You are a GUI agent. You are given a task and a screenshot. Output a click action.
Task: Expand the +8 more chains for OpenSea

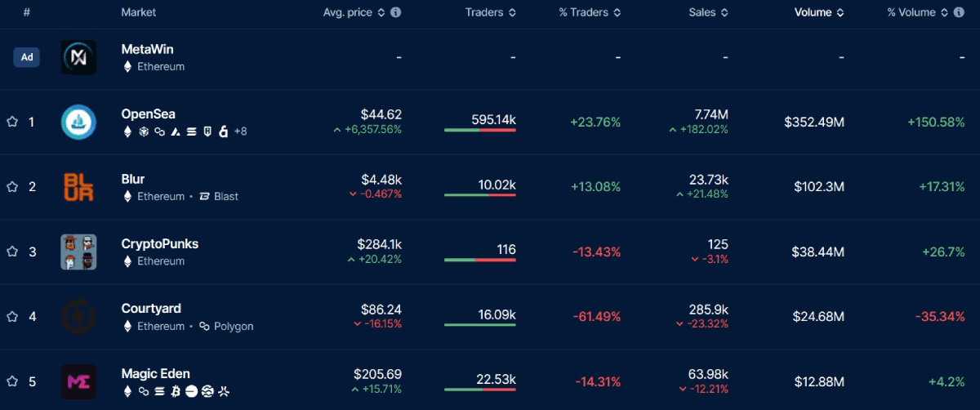click(x=240, y=131)
